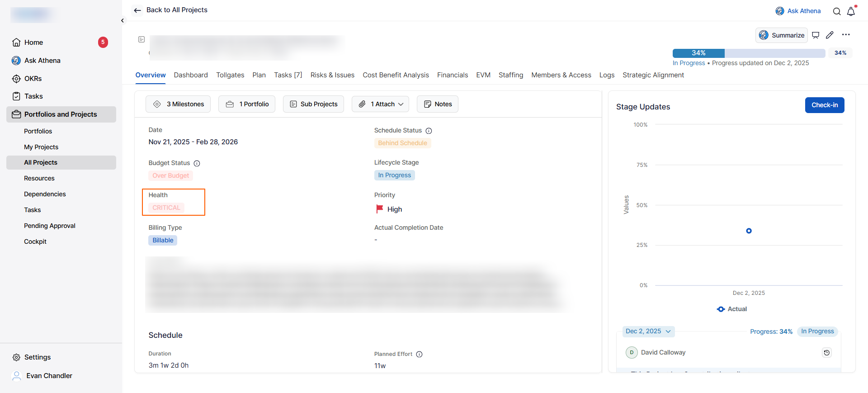
Task: View the Staffing tab
Action: (x=511, y=75)
